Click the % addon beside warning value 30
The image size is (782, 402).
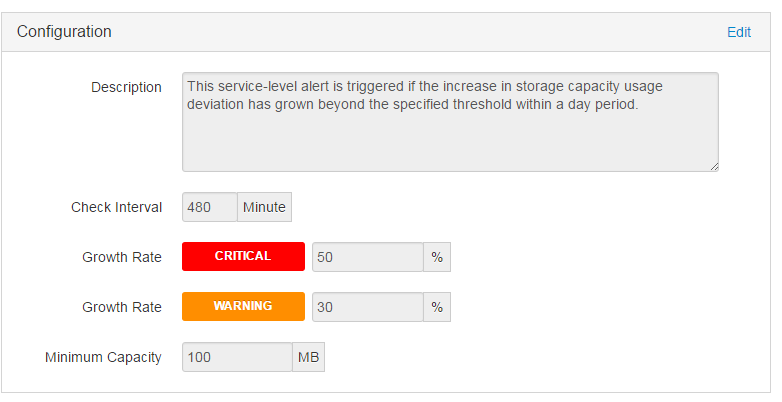coord(437,307)
